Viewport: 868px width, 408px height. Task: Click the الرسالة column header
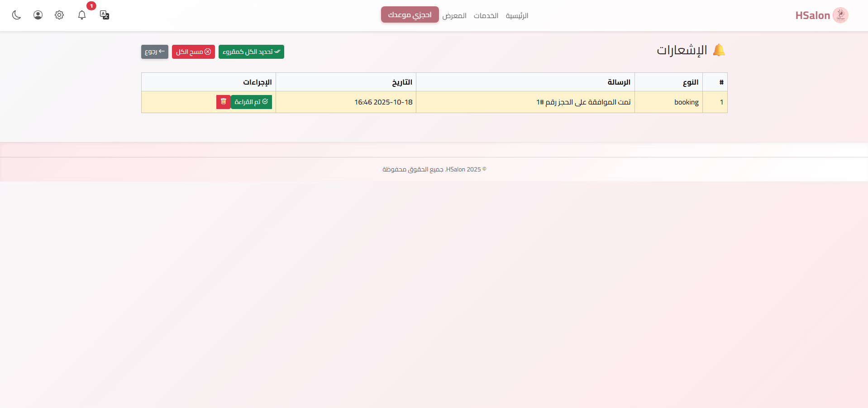click(618, 82)
